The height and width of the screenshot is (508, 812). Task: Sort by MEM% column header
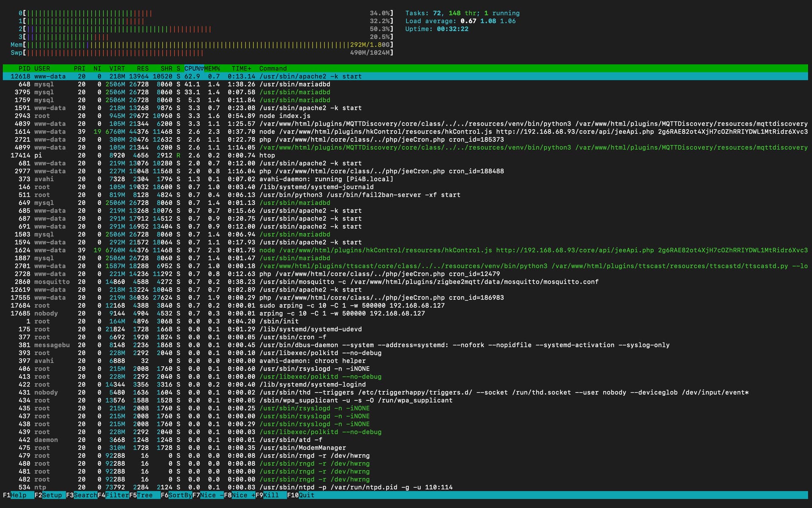pyautogui.click(x=212, y=68)
